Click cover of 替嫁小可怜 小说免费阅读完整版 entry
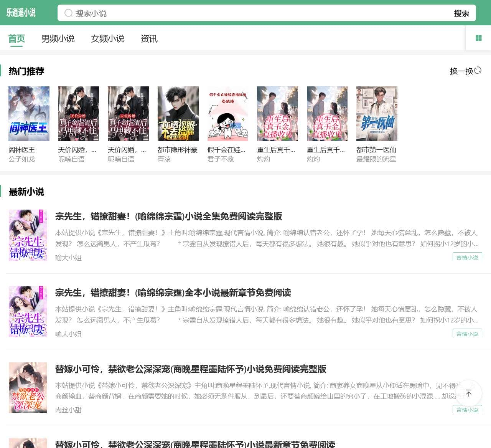This screenshot has height=448, width=491. (28, 388)
